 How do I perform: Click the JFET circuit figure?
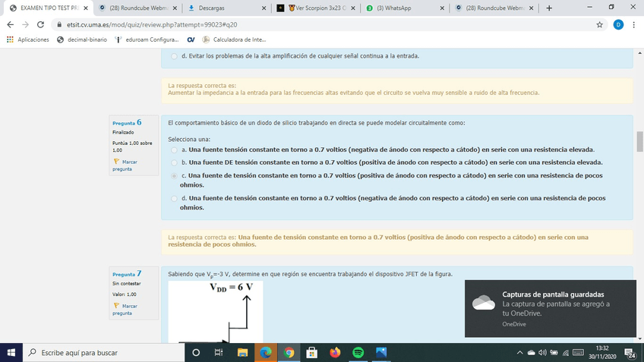[216, 311]
